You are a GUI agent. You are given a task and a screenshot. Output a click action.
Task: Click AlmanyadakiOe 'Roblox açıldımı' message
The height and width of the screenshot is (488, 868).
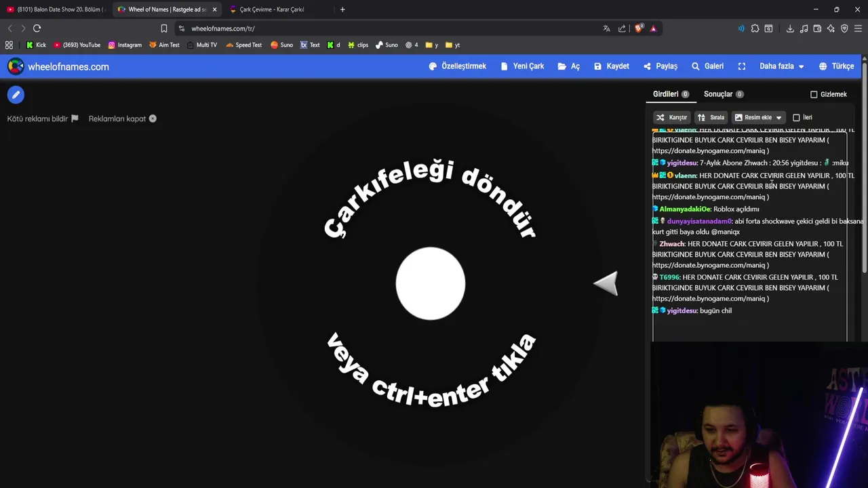706,209
